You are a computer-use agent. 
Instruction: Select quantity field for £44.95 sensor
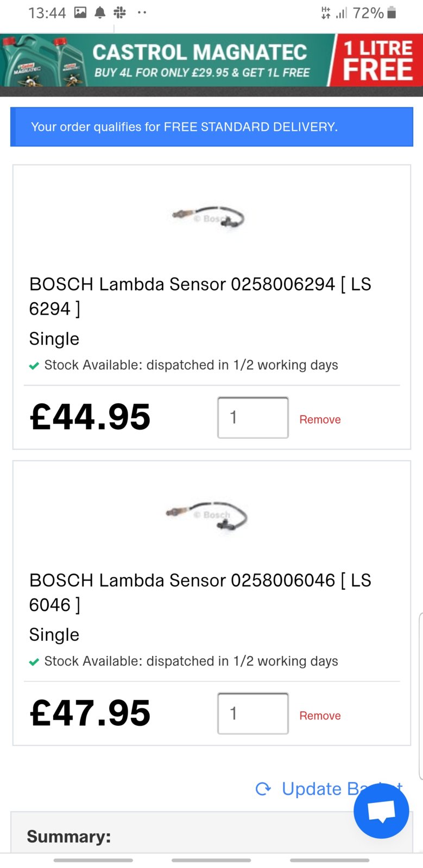pyautogui.click(x=253, y=417)
